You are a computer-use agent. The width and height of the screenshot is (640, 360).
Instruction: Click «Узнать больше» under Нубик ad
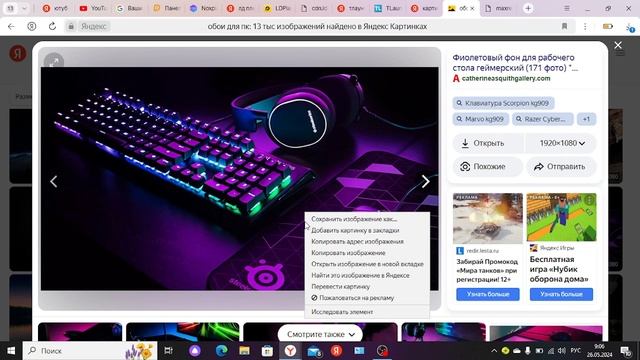561,294
